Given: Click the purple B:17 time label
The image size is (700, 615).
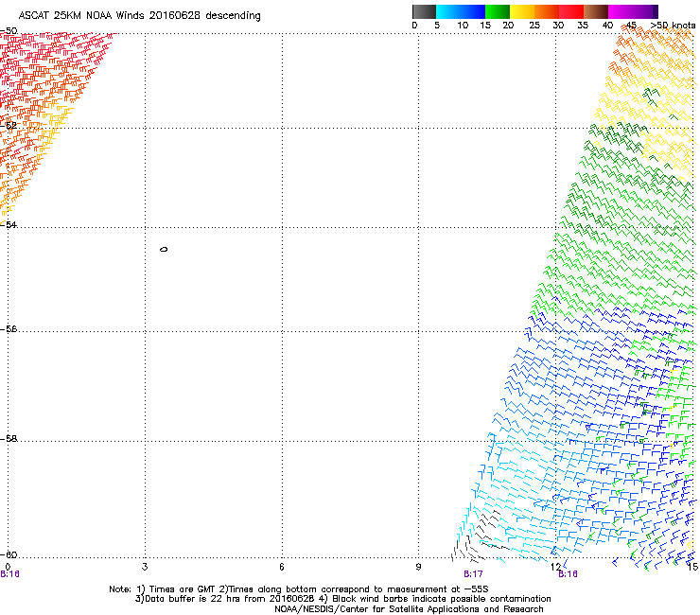Looking at the screenshot, I should click(x=473, y=574).
